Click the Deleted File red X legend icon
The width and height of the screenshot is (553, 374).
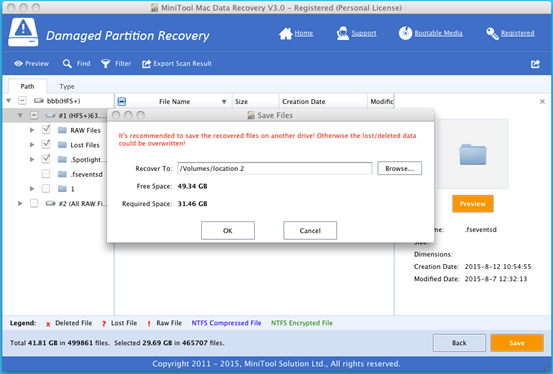48,324
